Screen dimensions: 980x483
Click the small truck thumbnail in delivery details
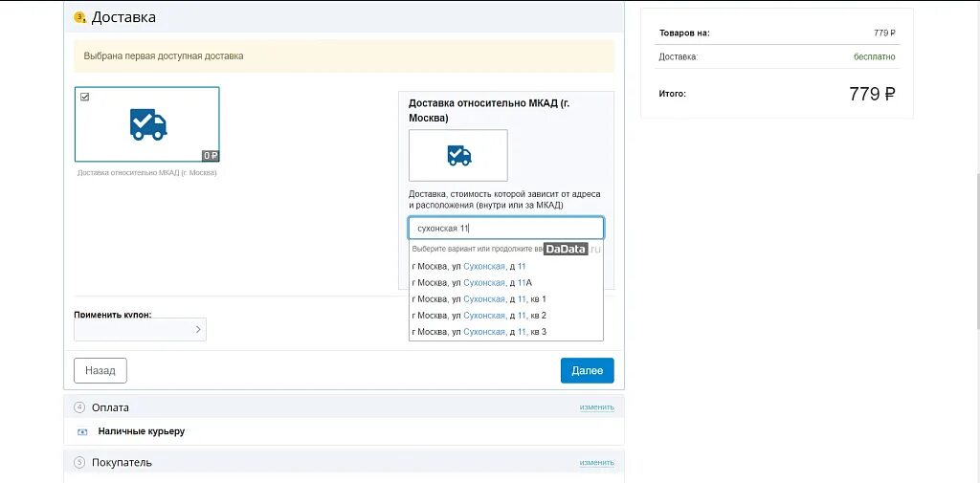(x=458, y=156)
